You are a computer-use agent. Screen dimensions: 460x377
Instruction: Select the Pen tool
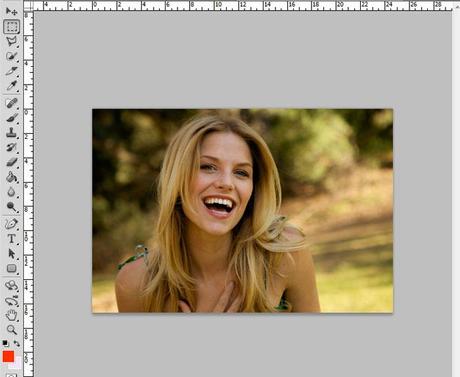11,223
